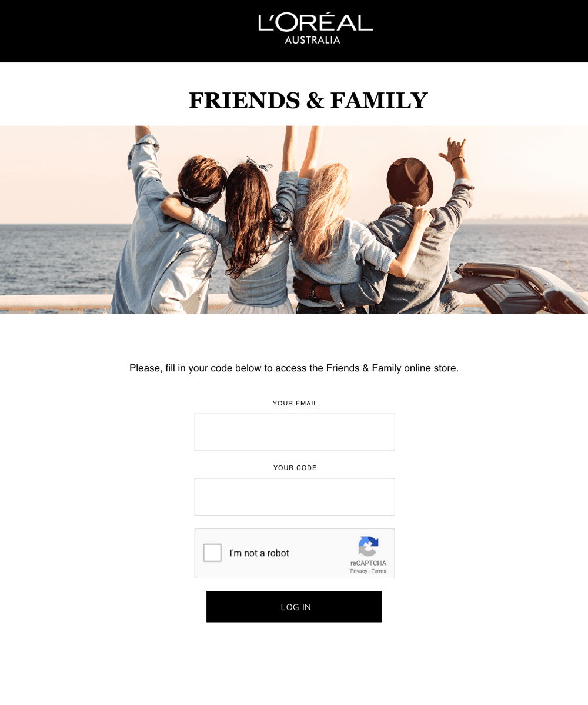The image size is (588, 705).
Task: Tick the "I'm not a robot" checkbox
Action: click(x=212, y=553)
